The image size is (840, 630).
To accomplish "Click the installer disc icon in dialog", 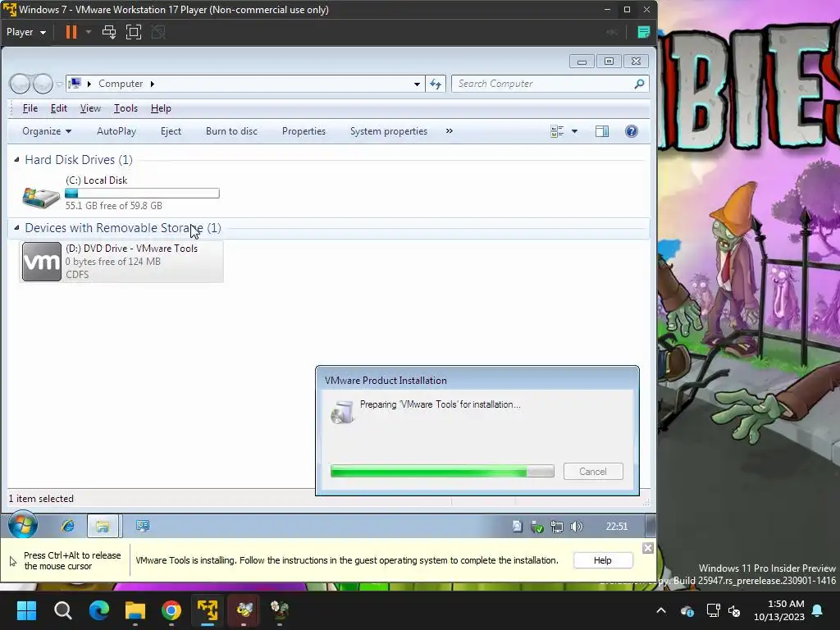I will pyautogui.click(x=342, y=412).
